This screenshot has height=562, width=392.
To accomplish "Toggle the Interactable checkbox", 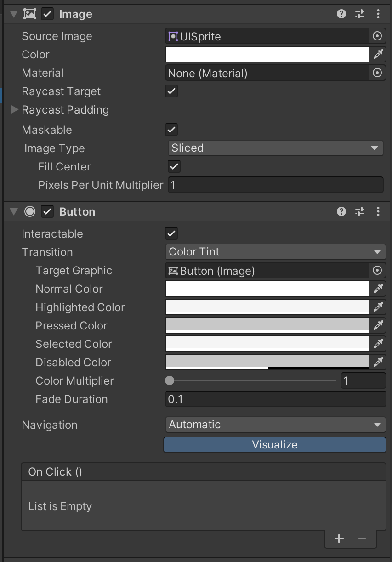I will 171,233.
